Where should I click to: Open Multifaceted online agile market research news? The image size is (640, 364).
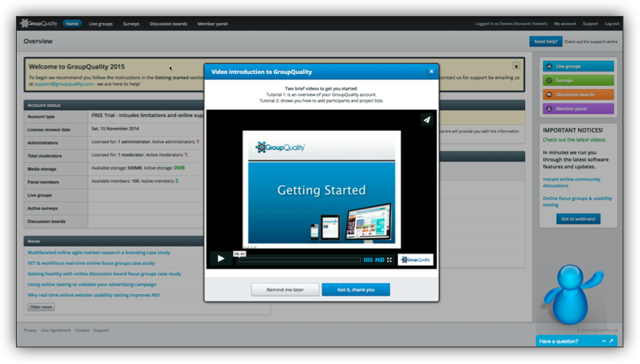[99, 253]
